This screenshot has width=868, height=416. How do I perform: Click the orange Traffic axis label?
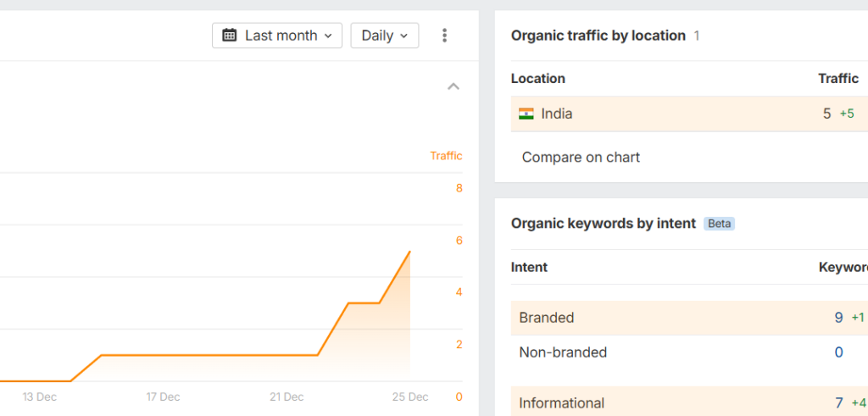click(446, 156)
